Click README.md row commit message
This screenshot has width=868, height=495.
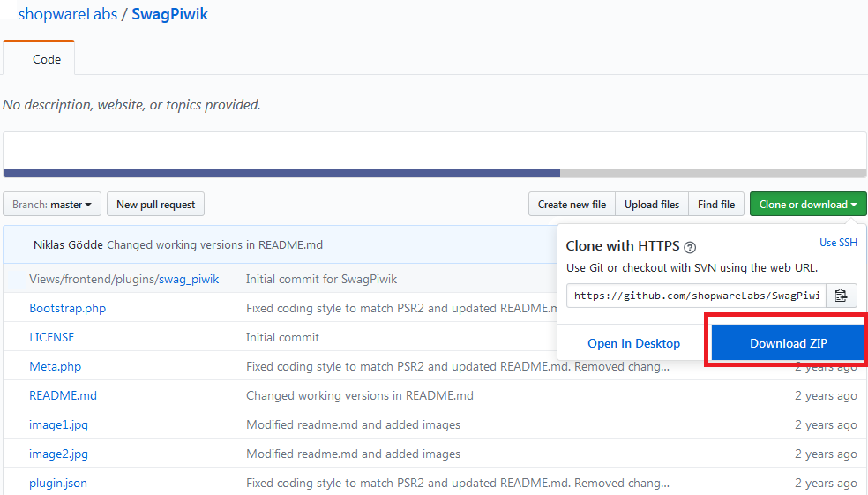pyautogui.click(x=360, y=395)
